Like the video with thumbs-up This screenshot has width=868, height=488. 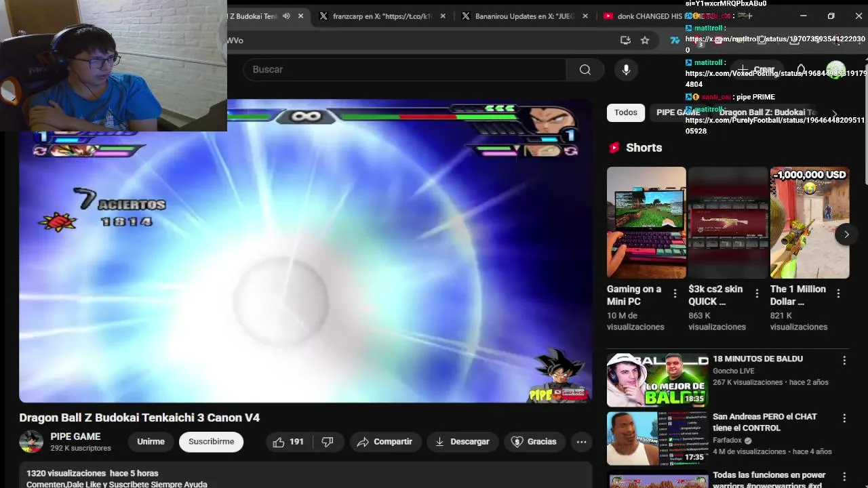(x=289, y=442)
